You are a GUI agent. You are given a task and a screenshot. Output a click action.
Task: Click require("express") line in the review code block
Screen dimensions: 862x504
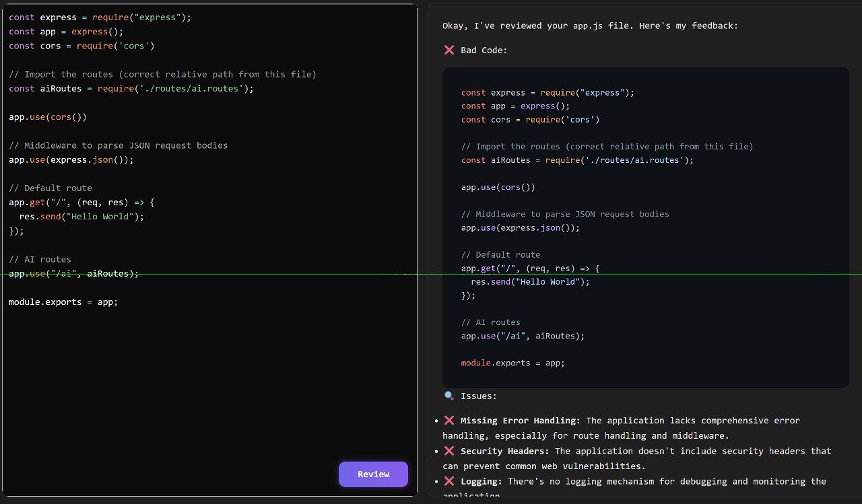coord(548,92)
